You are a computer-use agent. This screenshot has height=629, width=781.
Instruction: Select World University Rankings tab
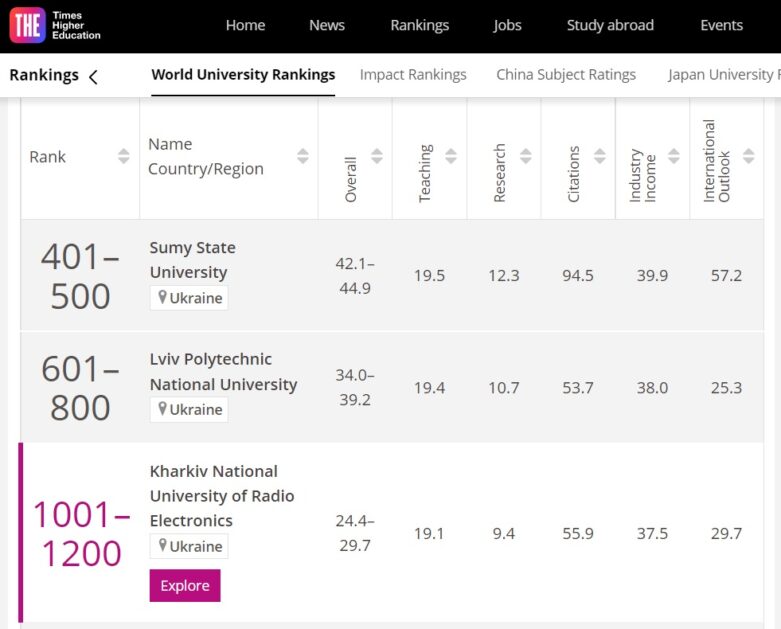[243, 75]
